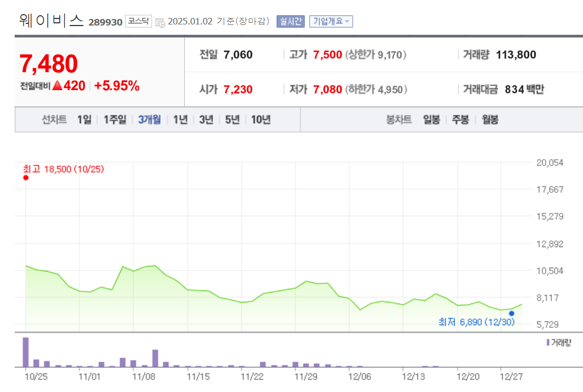Click the calendar icon beside the date
This screenshot has width=583, height=392.
tap(160, 22)
